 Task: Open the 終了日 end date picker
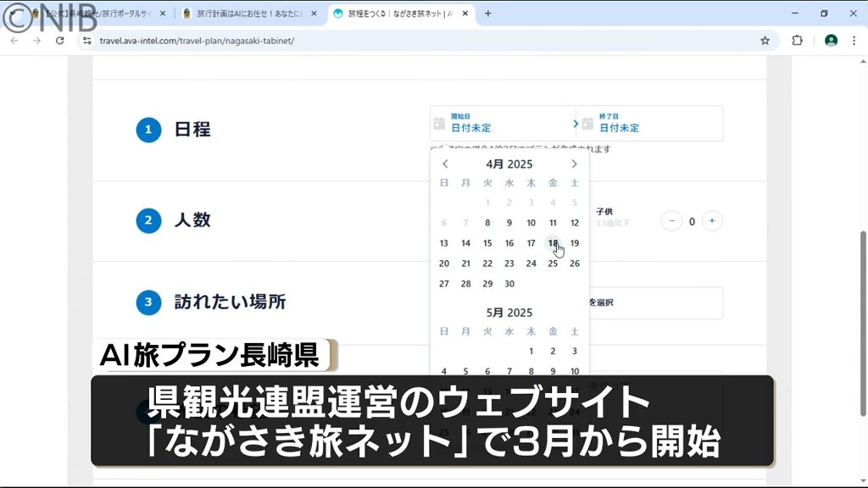pyautogui.click(x=651, y=123)
